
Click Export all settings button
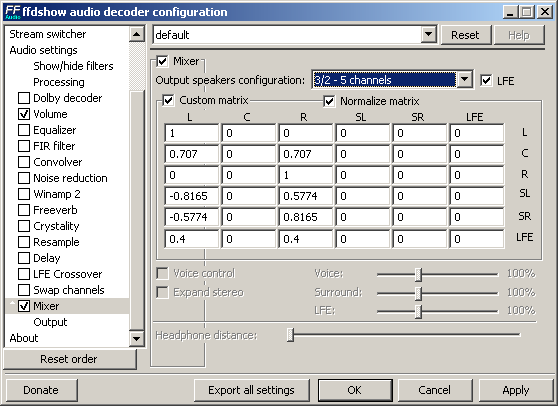coord(251,390)
